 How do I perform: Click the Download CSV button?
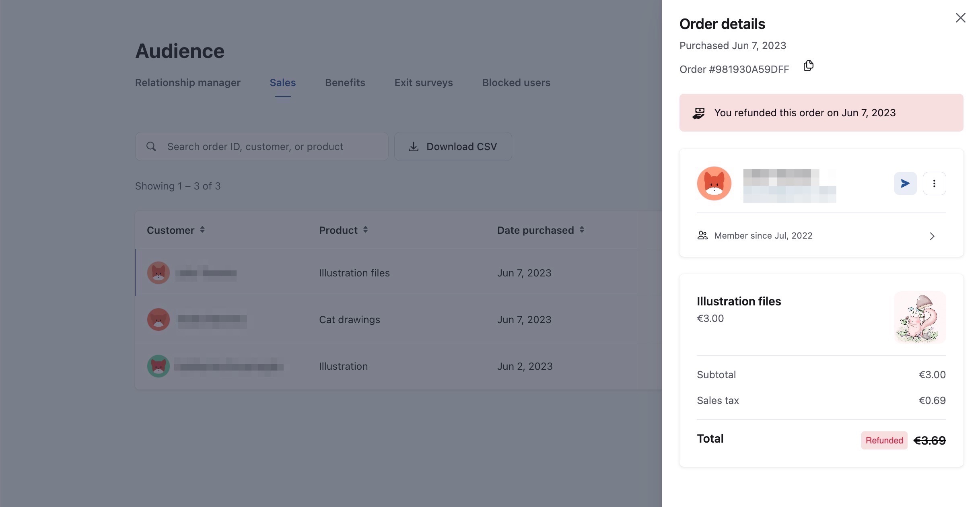[x=453, y=146]
